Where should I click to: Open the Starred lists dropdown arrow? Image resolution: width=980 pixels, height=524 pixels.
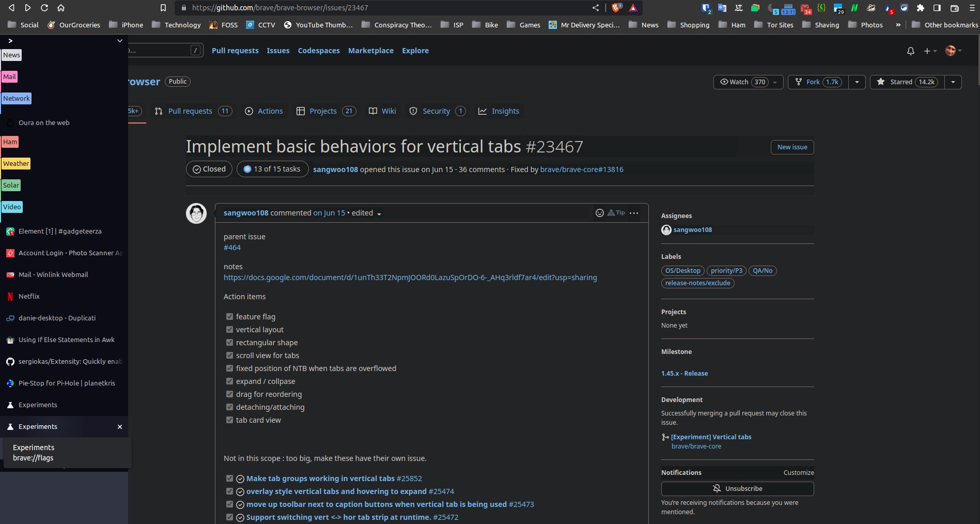953,82
